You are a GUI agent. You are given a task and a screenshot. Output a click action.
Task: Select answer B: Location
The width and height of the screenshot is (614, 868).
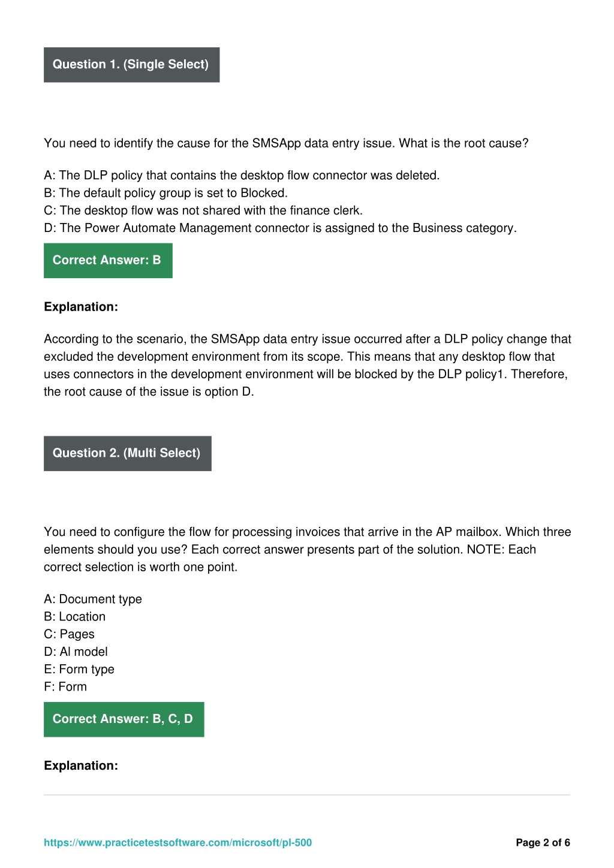(74, 616)
